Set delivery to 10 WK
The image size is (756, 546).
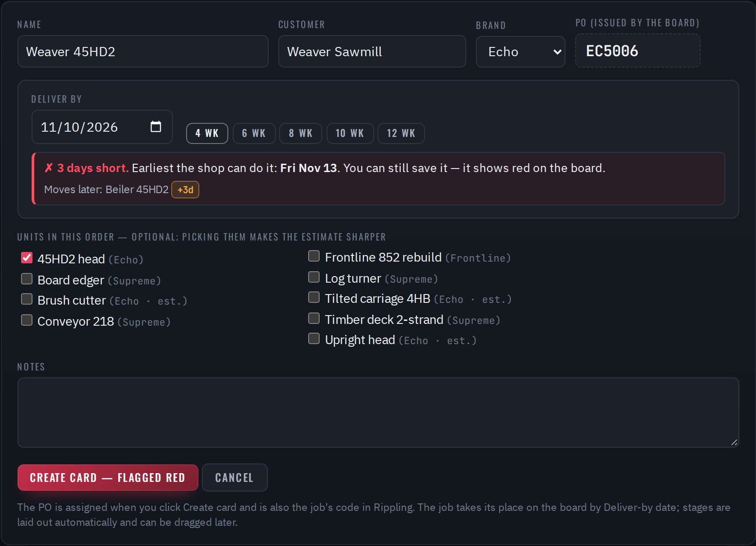350,133
